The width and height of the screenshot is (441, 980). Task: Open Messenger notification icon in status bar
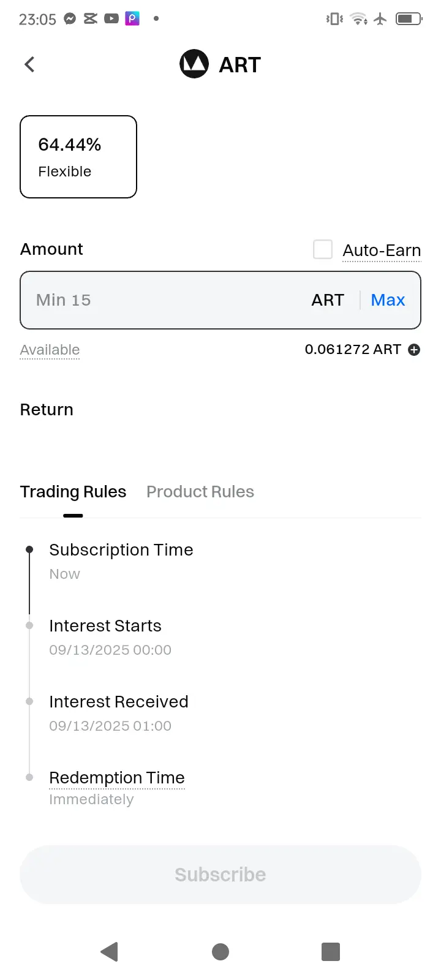click(70, 19)
